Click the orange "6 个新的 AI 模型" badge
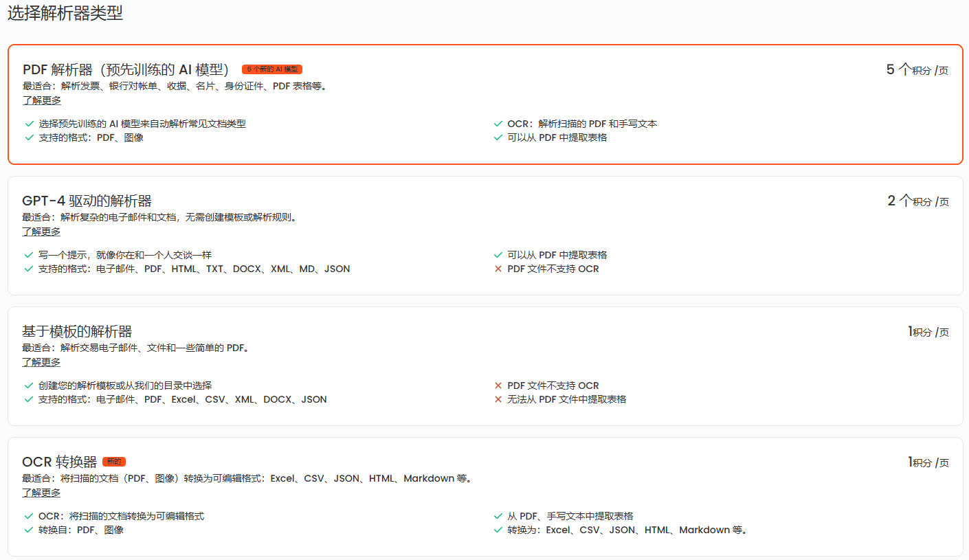 272,69
